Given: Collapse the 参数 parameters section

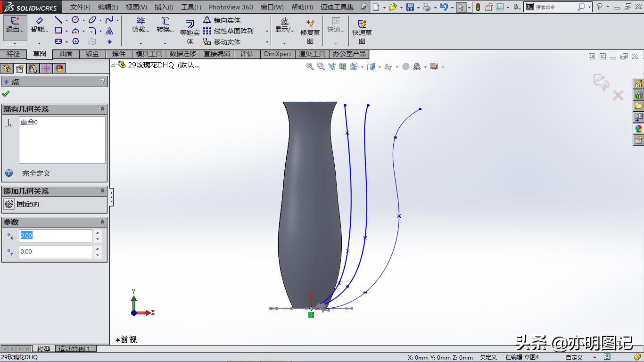Looking at the screenshot, I should [x=103, y=222].
